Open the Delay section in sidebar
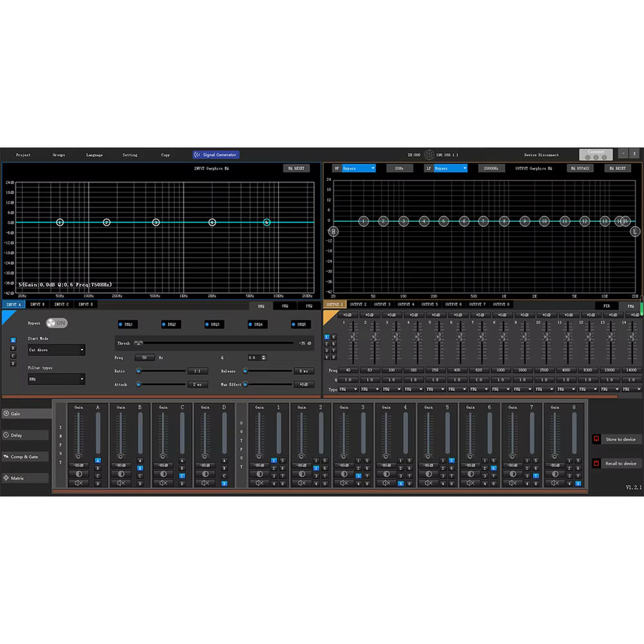644x644 pixels. [26, 435]
